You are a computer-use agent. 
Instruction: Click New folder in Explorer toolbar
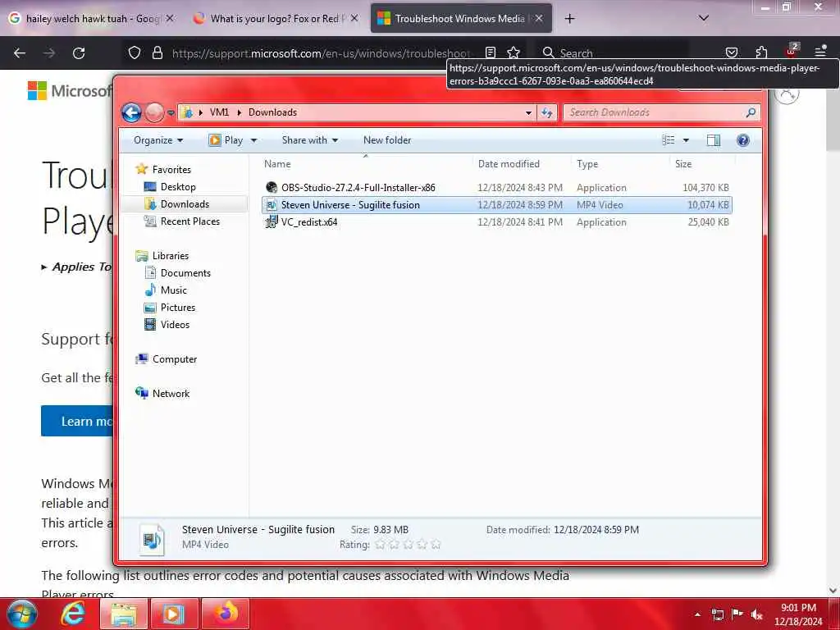pos(387,140)
